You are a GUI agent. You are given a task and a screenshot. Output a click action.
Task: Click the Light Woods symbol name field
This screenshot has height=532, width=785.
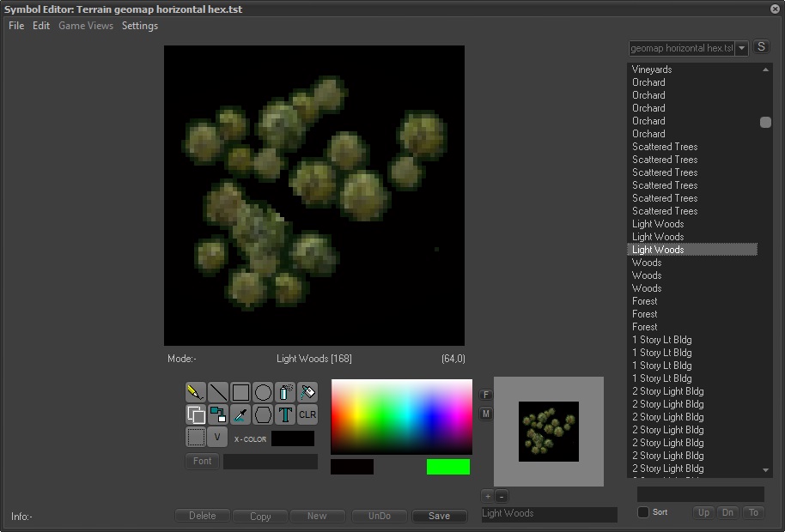point(548,514)
